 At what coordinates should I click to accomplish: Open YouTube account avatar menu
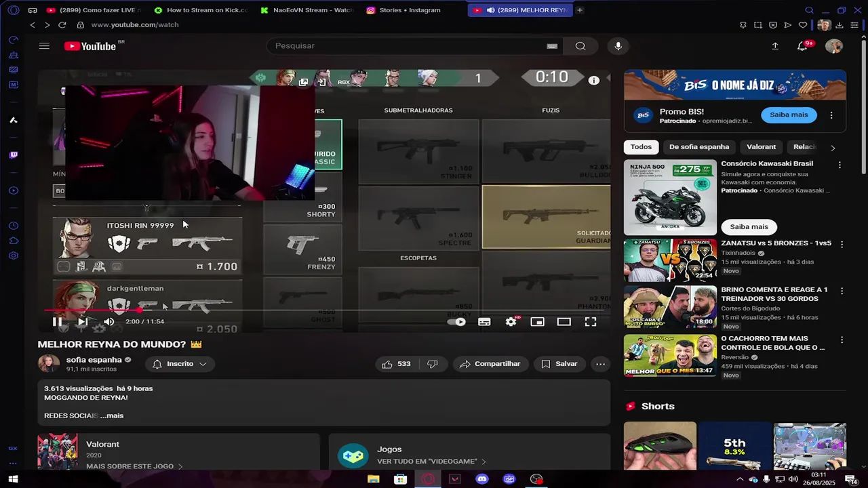point(833,46)
